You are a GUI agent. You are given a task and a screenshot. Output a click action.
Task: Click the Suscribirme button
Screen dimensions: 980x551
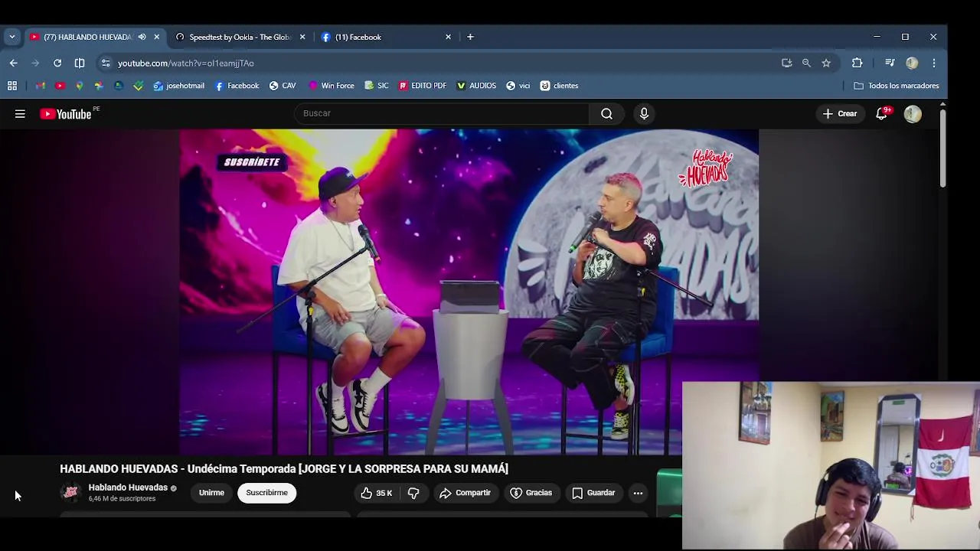[266, 493]
